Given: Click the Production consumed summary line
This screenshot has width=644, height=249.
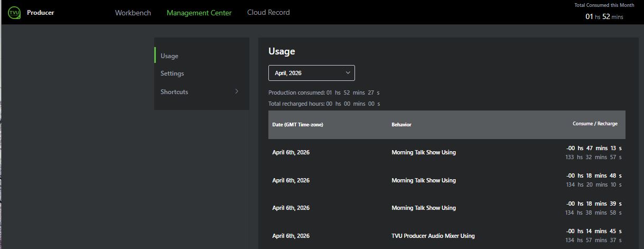Looking at the screenshot, I should point(324,93).
